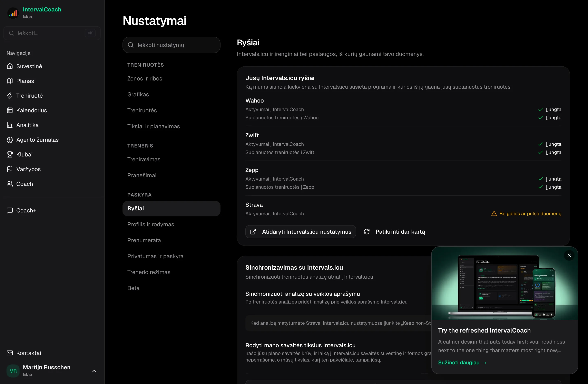Open Coach people icon
This screenshot has width=588, height=384.
10,184
